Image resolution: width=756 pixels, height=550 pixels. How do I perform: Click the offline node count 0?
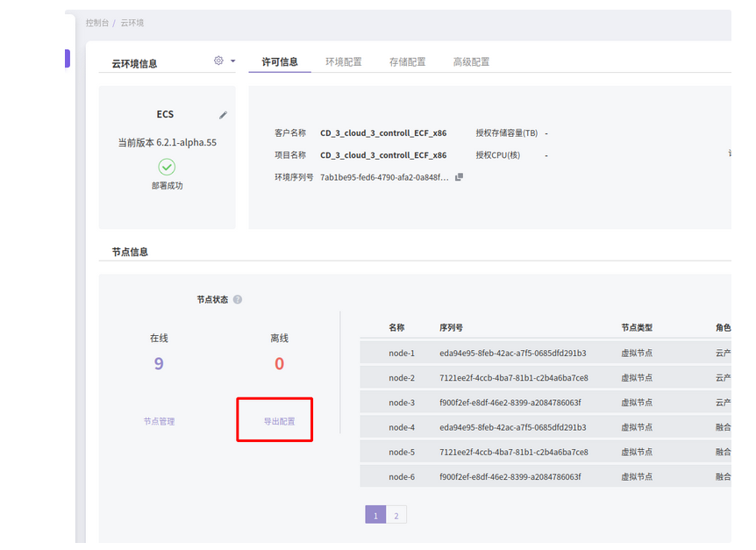click(279, 363)
